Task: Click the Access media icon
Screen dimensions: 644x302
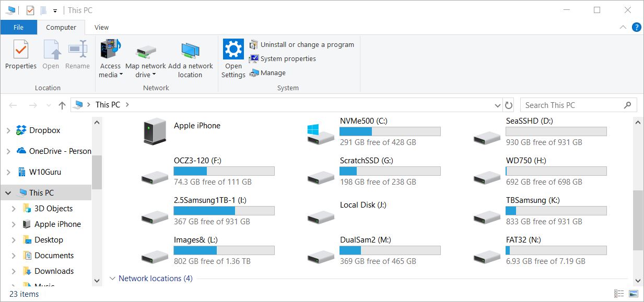Action: coord(110,50)
